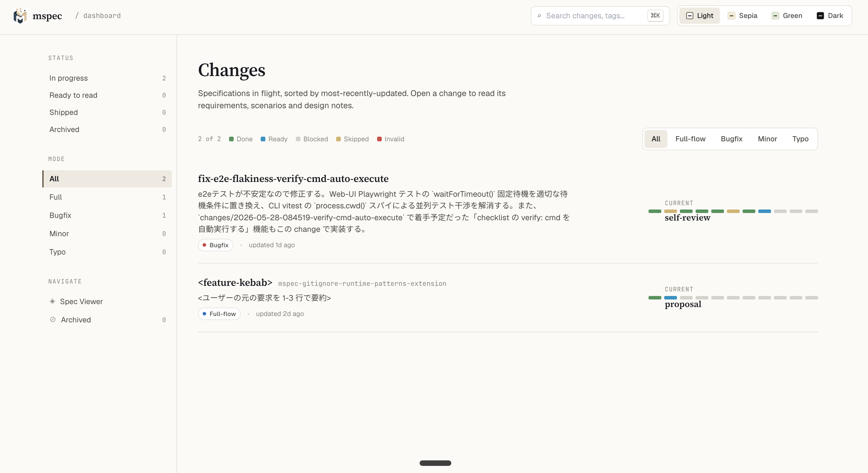Image resolution: width=868 pixels, height=473 pixels.
Task: Select Full in the Mode sidebar
Action: pyautogui.click(x=107, y=197)
